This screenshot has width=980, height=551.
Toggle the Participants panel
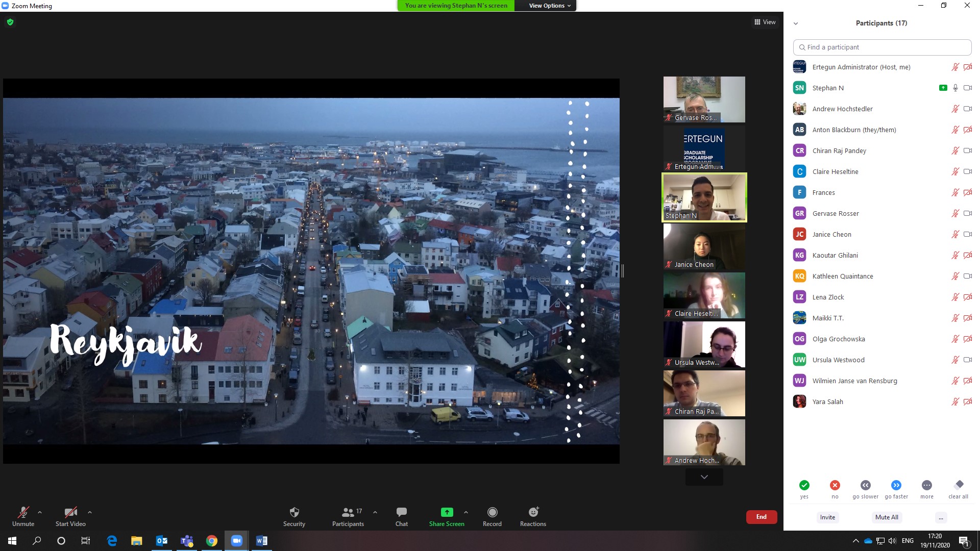348,512
